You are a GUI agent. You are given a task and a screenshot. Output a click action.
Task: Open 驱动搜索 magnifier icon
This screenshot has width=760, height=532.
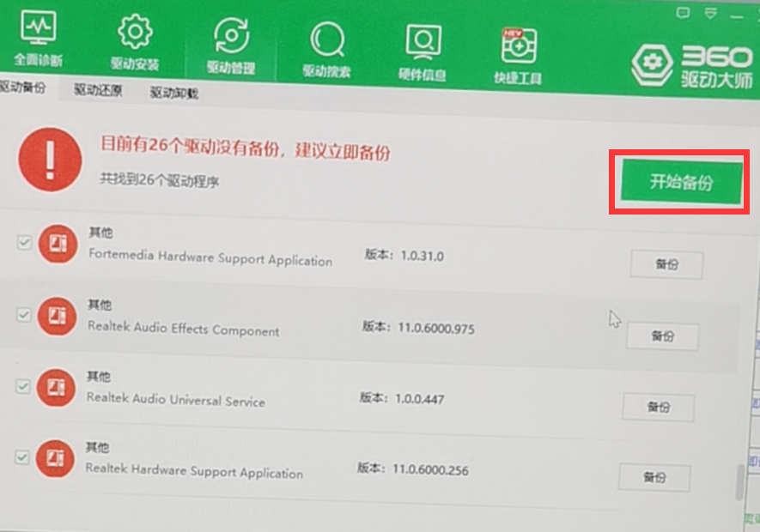327,39
